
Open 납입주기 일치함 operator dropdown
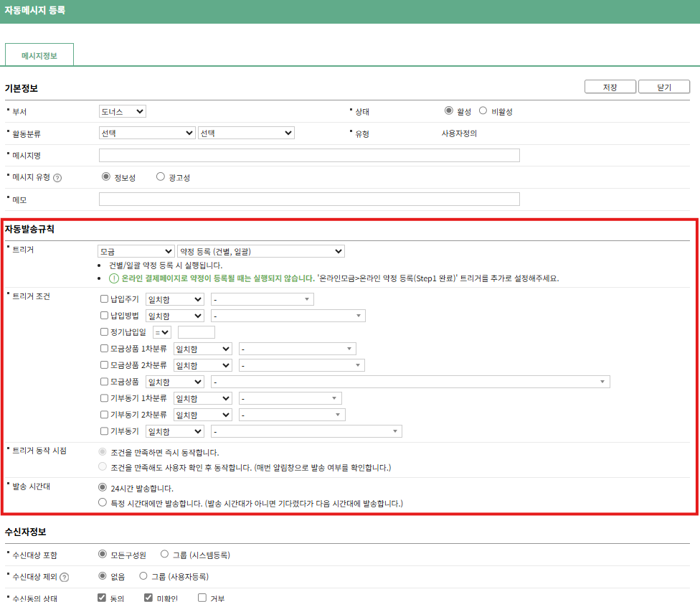[175, 299]
